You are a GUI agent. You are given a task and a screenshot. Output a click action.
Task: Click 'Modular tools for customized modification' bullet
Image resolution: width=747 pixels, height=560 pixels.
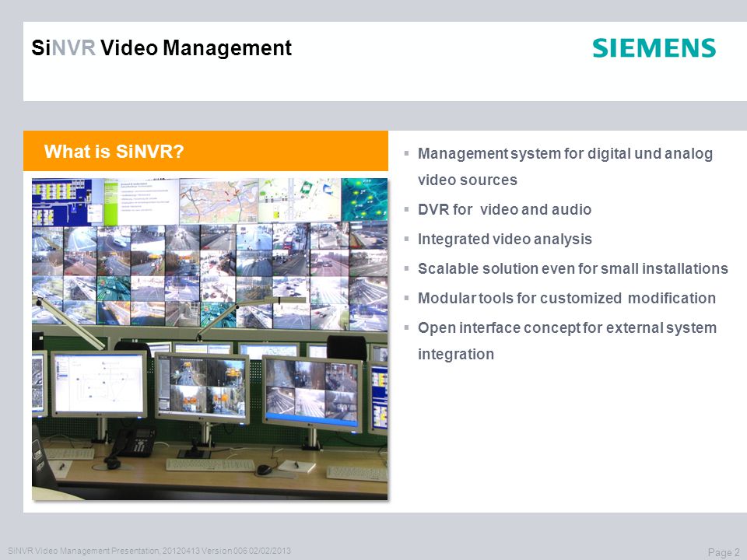point(566,298)
